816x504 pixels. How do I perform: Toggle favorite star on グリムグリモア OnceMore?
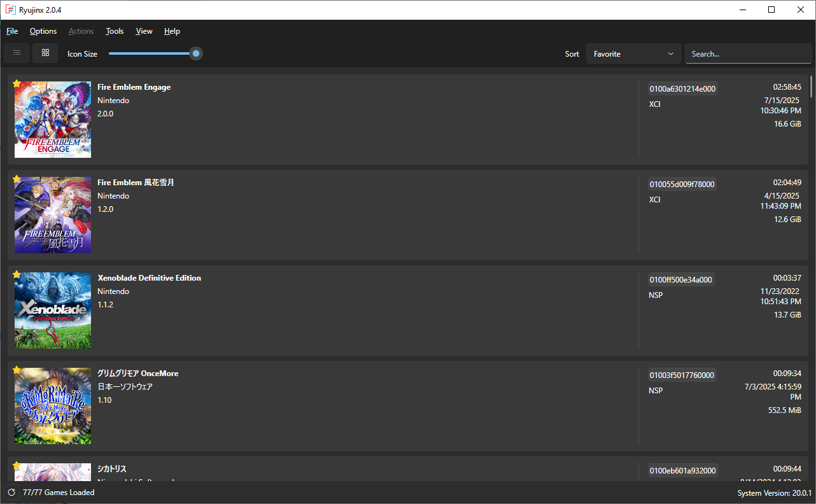point(17,370)
